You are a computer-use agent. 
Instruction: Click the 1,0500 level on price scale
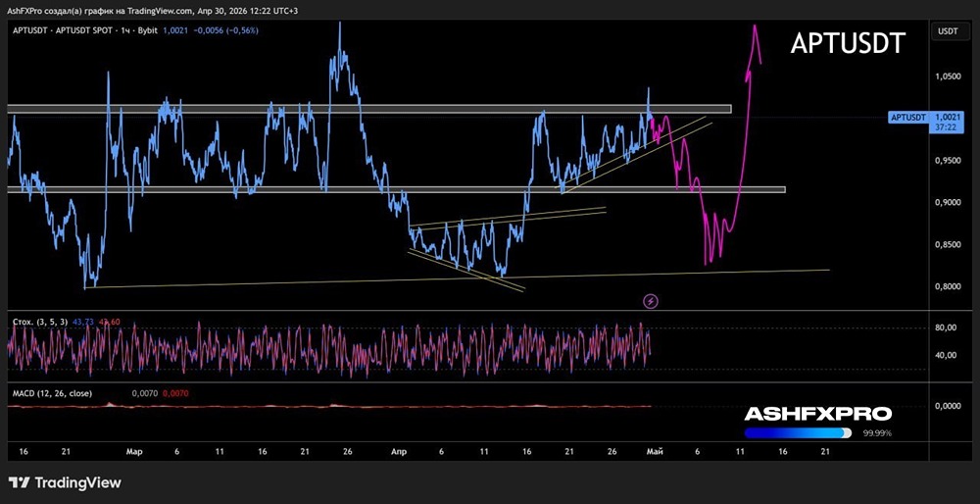coord(949,76)
